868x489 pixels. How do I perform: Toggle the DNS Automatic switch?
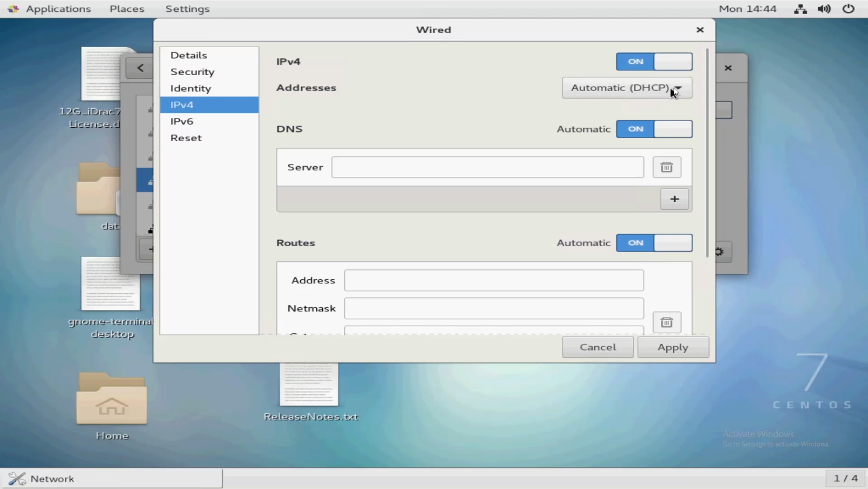click(654, 129)
